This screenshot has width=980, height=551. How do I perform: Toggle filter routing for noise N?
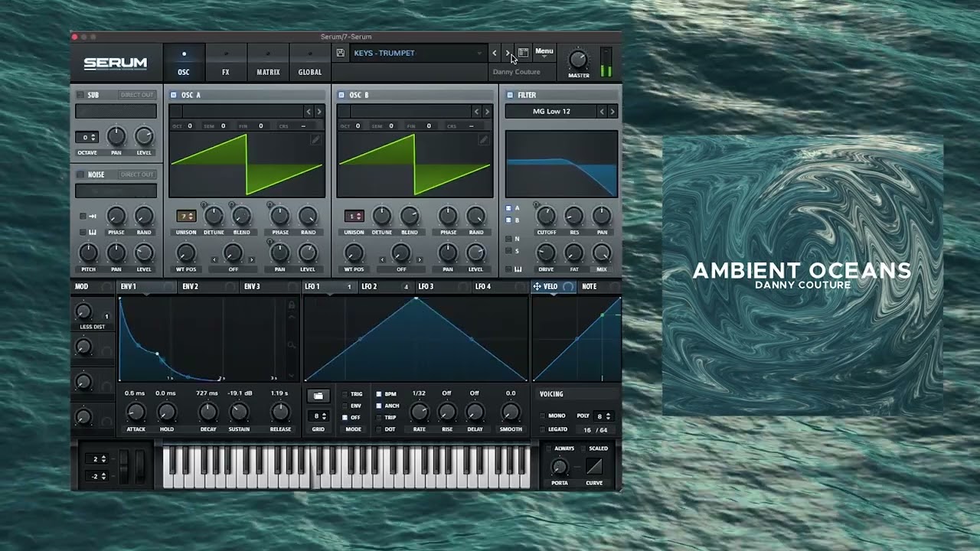(x=508, y=239)
